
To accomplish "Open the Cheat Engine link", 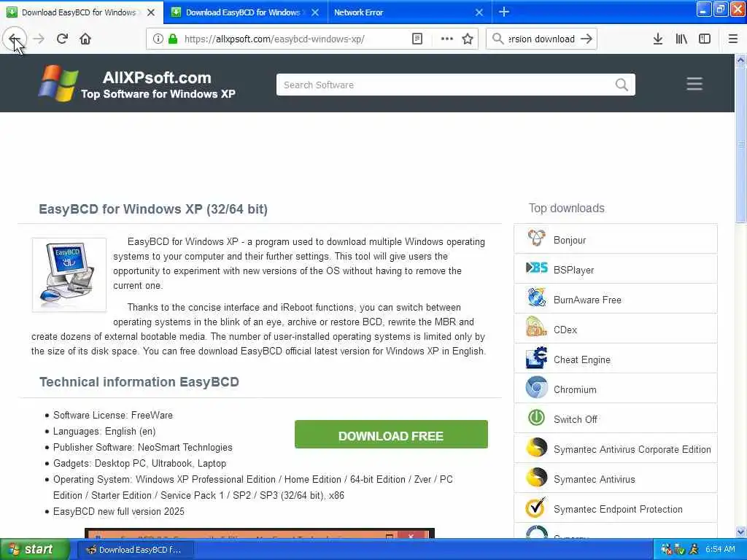I will click(581, 359).
